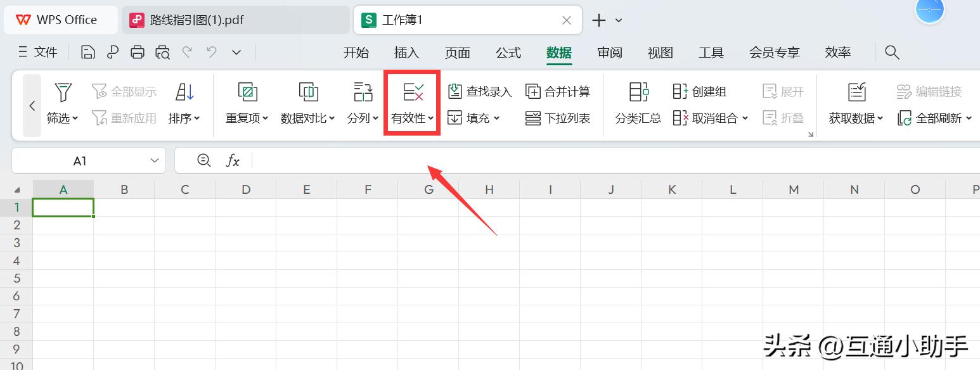
Task: Select column D header
Action: (x=246, y=189)
